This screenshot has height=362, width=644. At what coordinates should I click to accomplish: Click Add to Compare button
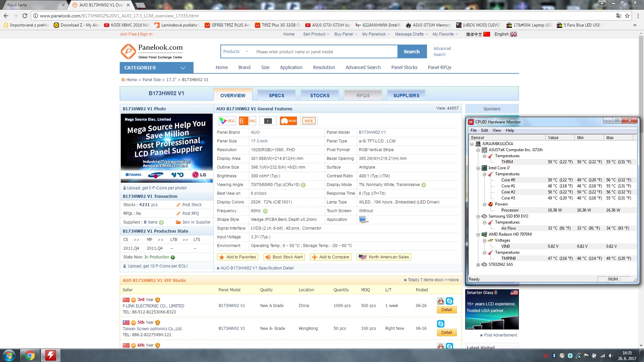(330, 257)
